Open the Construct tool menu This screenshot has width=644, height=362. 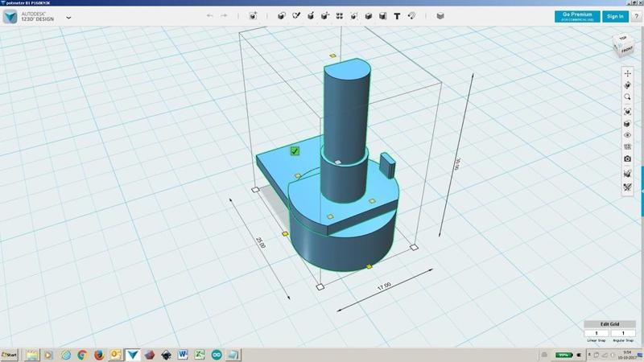pyautogui.click(x=311, y=16)
